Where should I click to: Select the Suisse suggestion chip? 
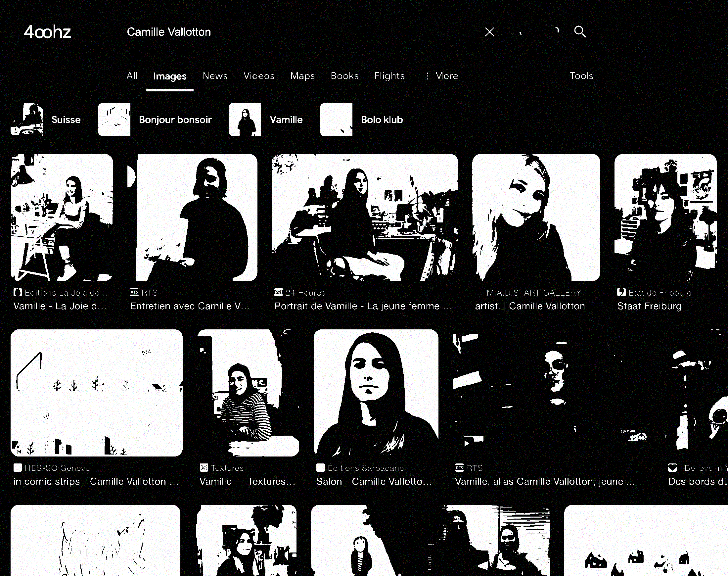[46, 120]
